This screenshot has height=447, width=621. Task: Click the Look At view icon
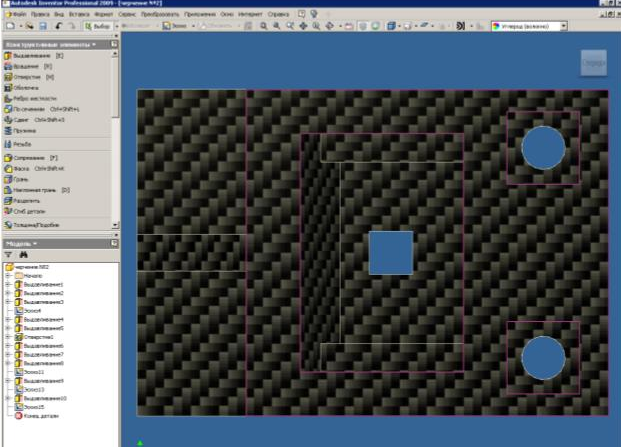(349, 26)
